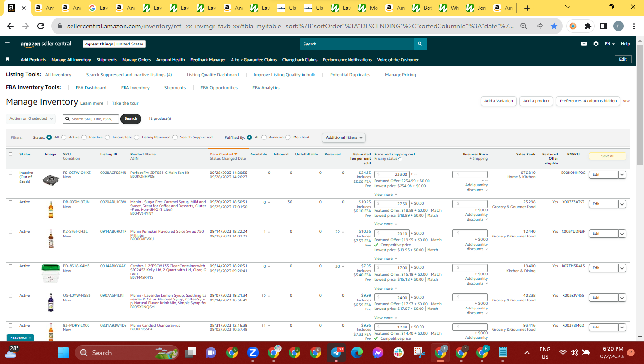Open Messenger from the taskbar
644x364 pixels.
pyautogui.click(x=377, y=353)
